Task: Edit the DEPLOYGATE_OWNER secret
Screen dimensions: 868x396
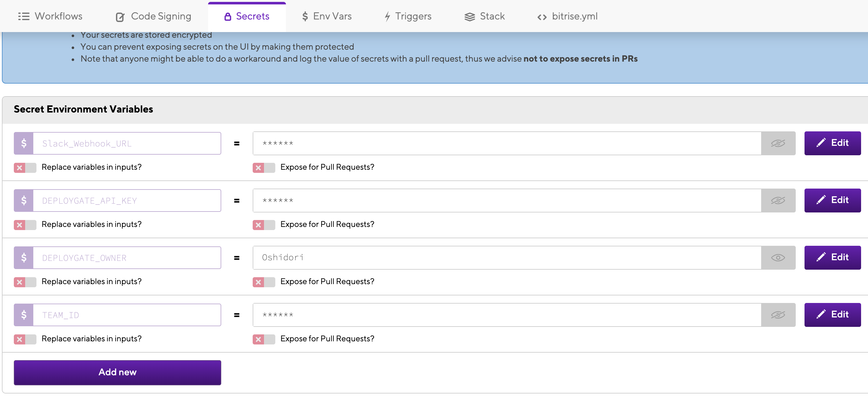Action: [832, 257]
